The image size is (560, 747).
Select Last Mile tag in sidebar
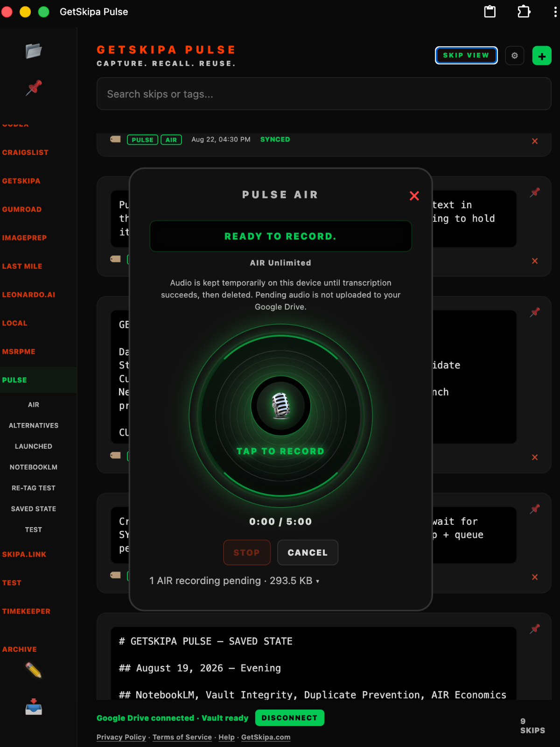click(x=22, y=266)
